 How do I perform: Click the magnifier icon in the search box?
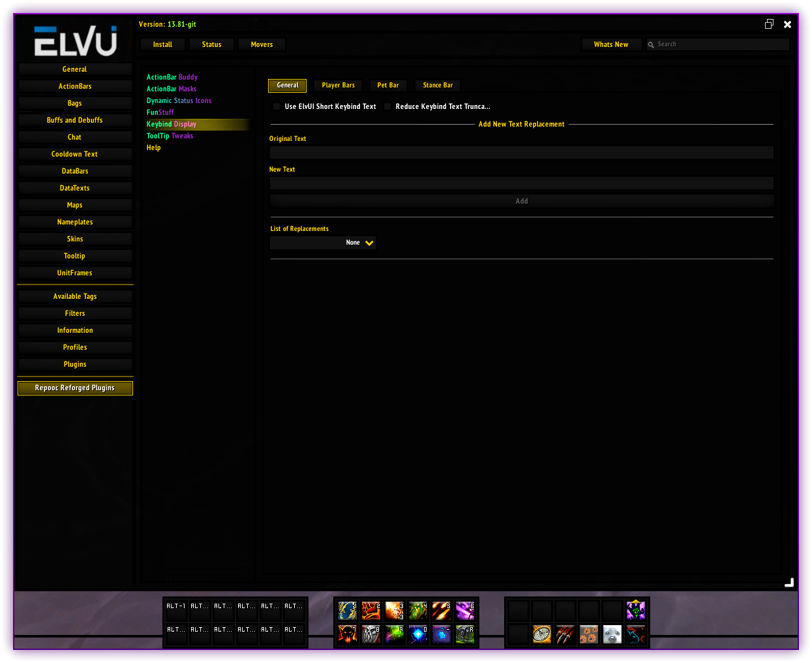[x=651, y=45]
